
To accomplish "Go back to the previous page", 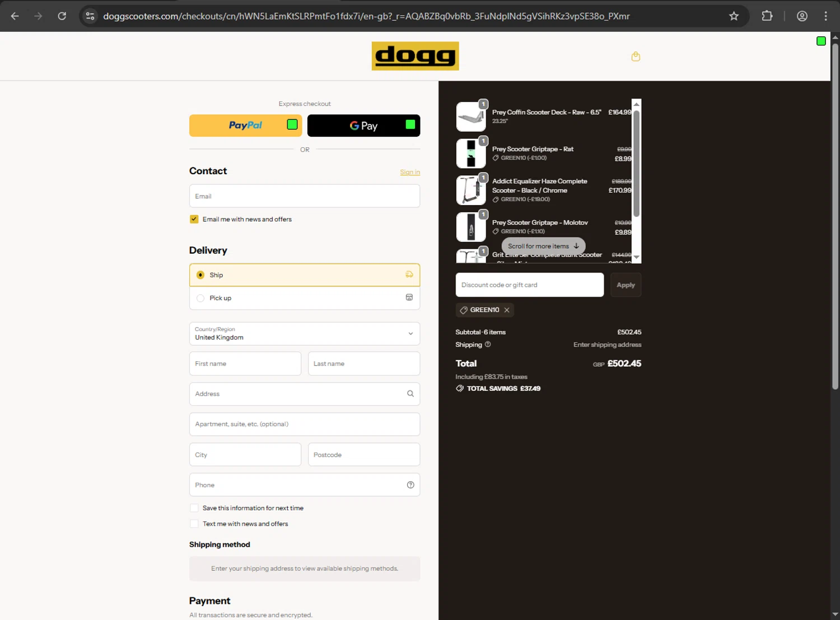I will click(x=15, y=16).
